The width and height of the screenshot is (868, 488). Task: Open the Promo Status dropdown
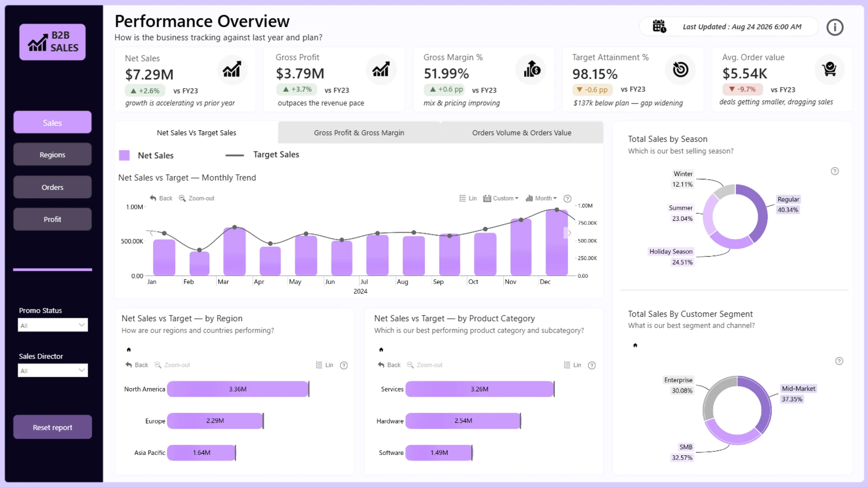[x=52, y=325]
